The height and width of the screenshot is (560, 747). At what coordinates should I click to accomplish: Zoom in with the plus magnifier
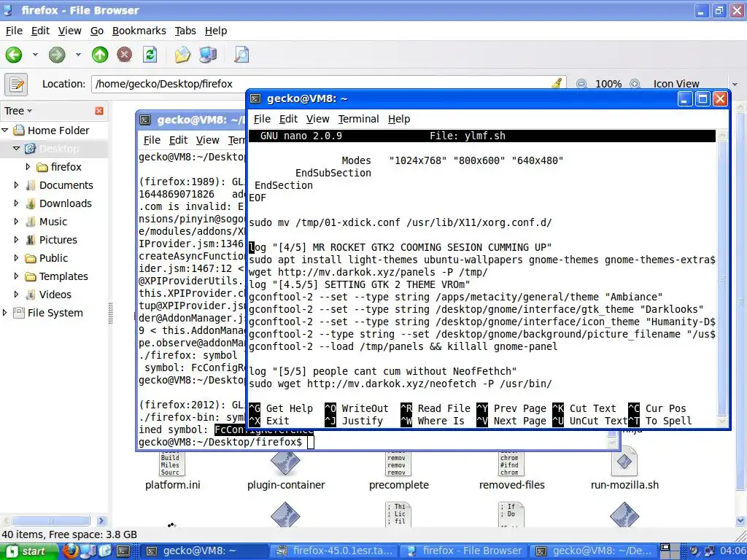point(635,85)
